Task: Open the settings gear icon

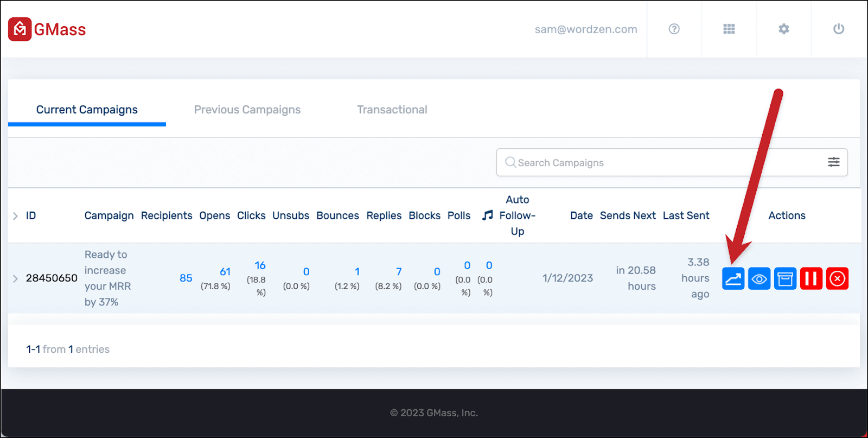Action: click(784, 29)
